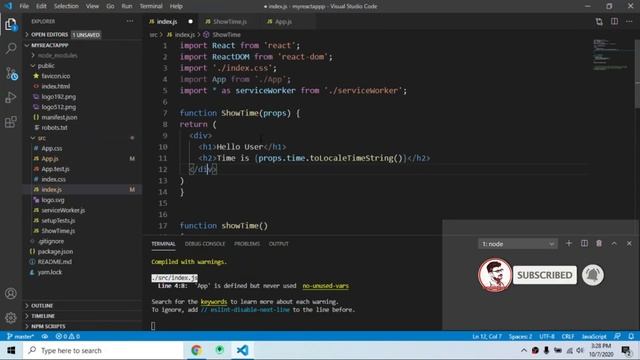The image size is (640, 360).
Task: Close the terminal panel
Action: click(629, 244)
